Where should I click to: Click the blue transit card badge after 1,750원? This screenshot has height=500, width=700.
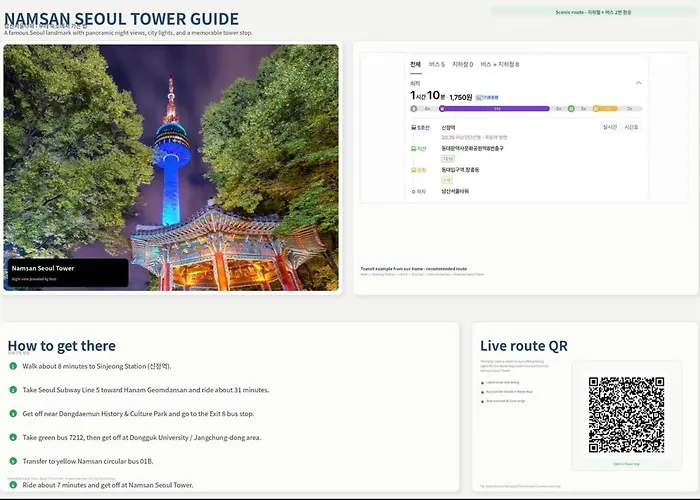click(x=487, y=97)
